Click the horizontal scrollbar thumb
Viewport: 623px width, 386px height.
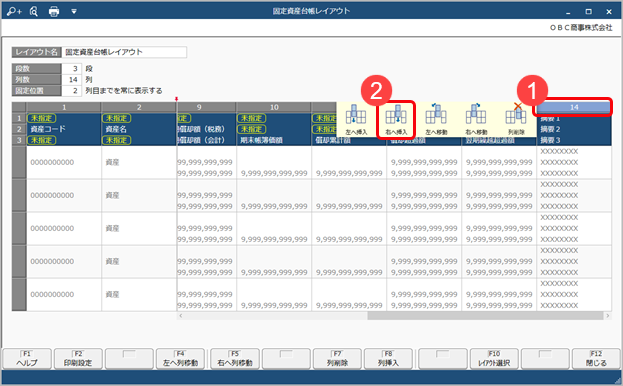485,316
